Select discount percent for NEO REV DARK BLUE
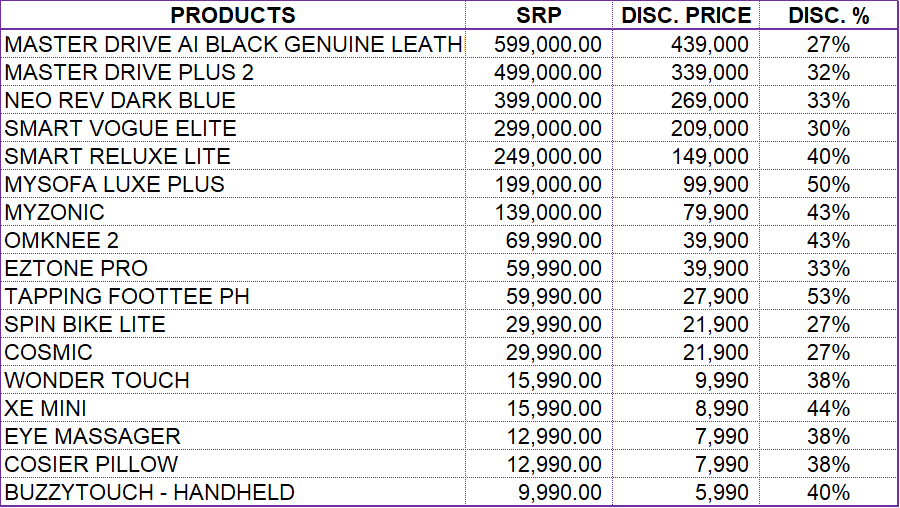900x508 pixels. [x=828, y=100]
